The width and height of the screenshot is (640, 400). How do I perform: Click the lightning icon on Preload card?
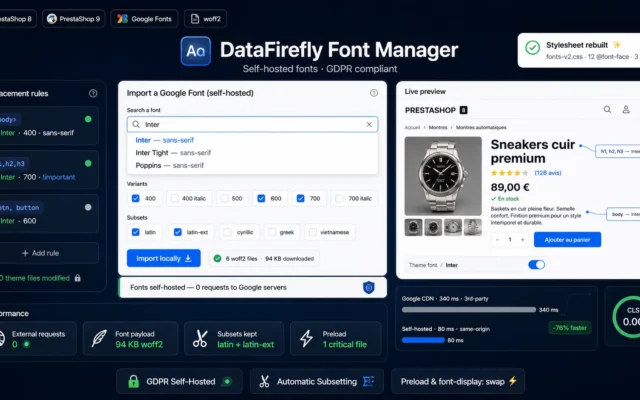click(x=307, y=338)
